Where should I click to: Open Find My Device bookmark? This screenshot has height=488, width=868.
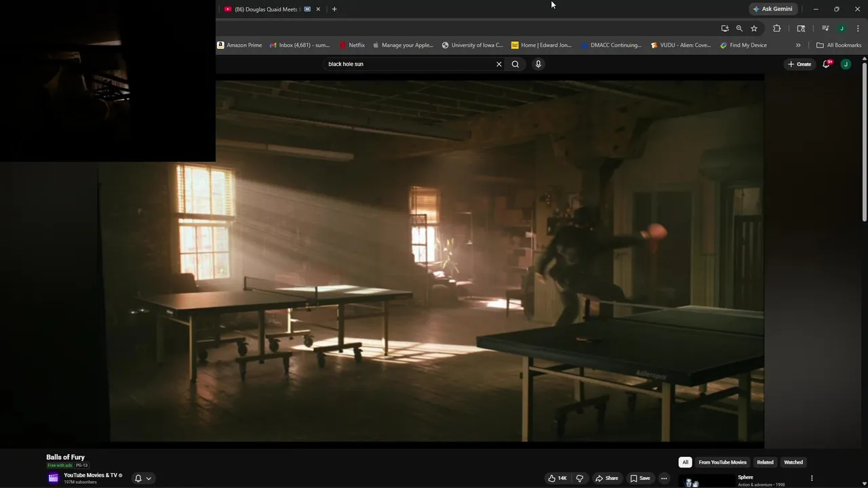pos(743,45)
